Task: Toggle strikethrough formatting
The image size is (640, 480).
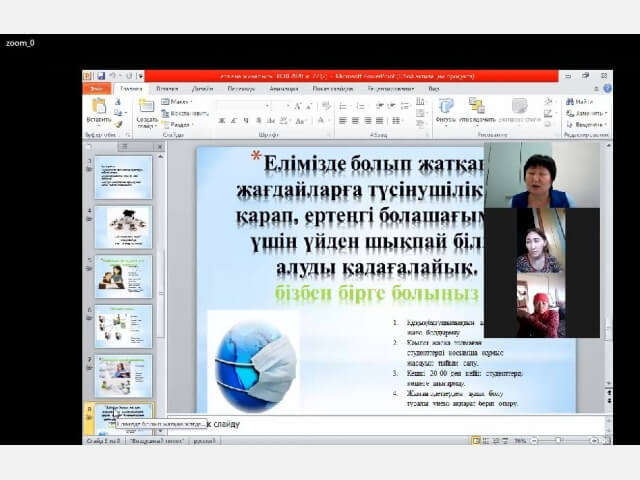Action: coord(271,121)
